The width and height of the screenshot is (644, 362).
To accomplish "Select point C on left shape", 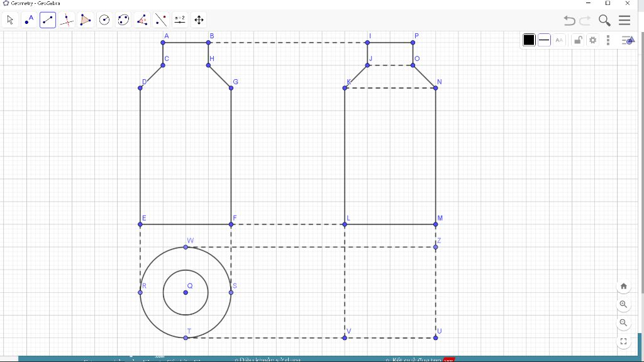I will 163,65.
